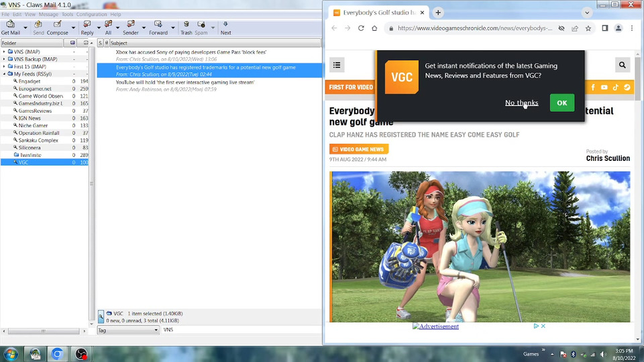Click the VIDEO GAME NEWS category tag
The width and height of the screenshot is (644, 362).
point(358,149)
